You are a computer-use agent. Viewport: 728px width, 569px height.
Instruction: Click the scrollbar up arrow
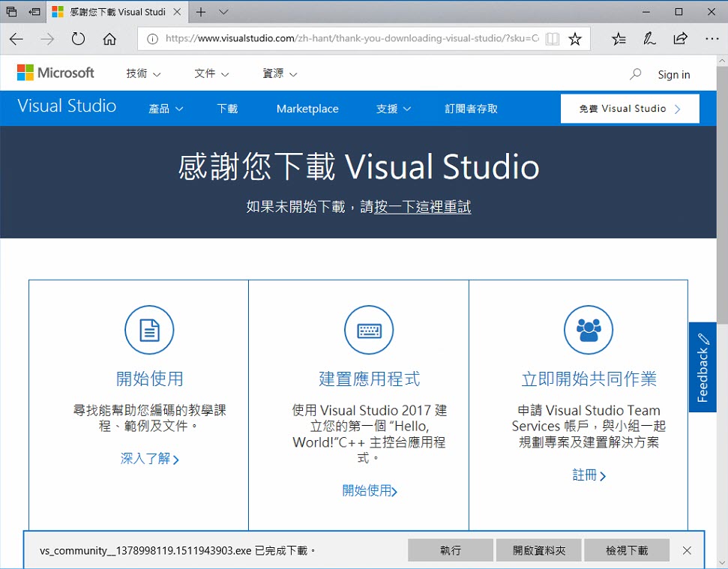(722, 60)
